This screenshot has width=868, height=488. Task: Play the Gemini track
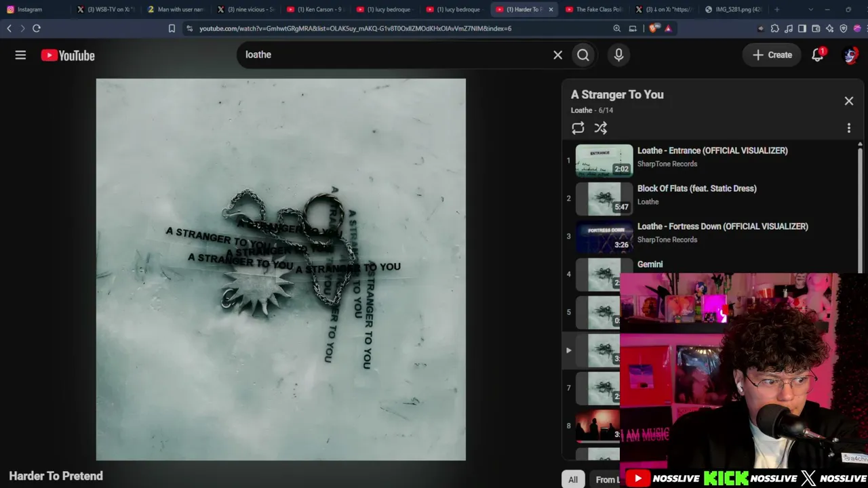(x=650, y=264)
